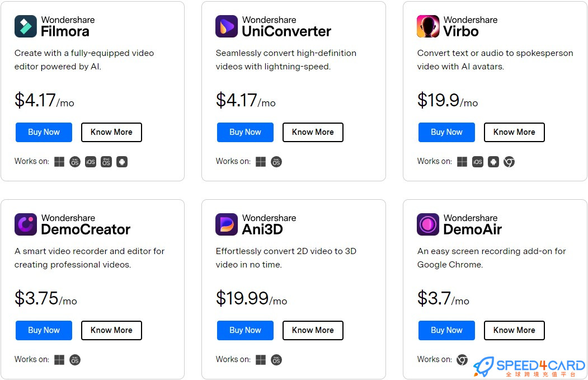Click Buy Now for Ani3D

point(245,330)
